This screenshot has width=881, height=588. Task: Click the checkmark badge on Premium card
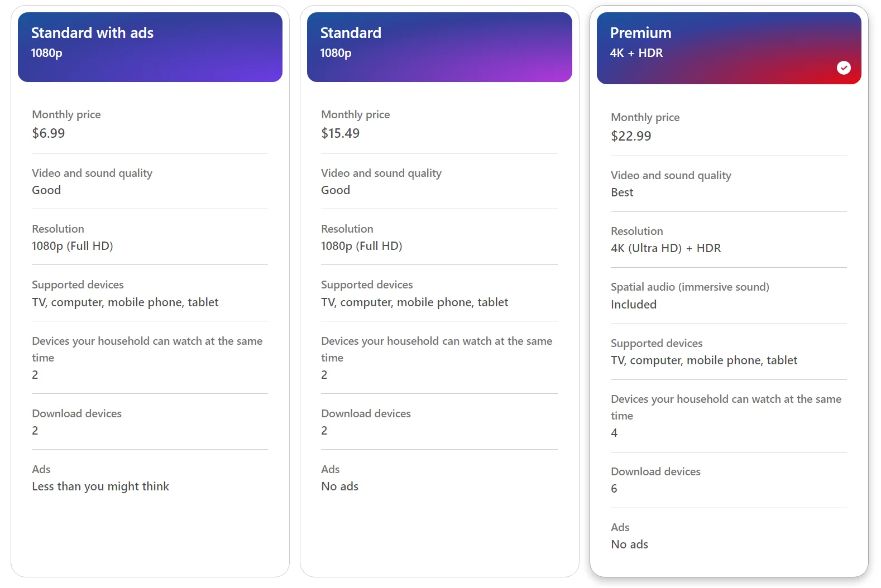point(844,68)
